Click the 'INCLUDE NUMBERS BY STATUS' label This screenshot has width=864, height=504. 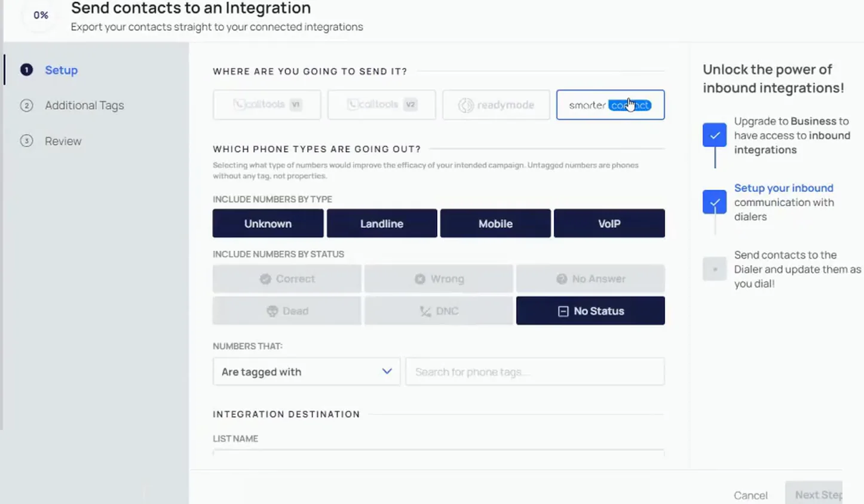278,254
